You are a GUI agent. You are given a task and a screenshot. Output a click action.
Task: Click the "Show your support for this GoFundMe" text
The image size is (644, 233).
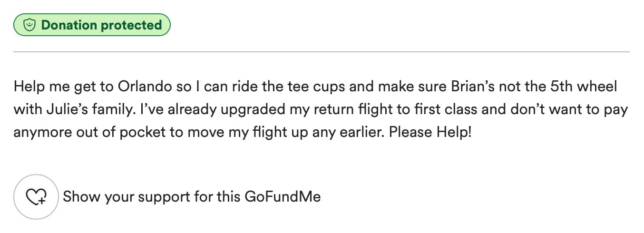point(192,196)
